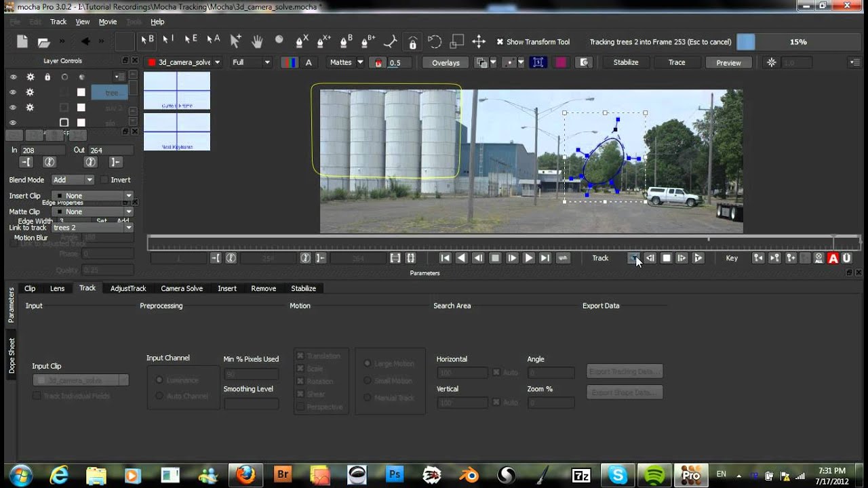Click the Stabilize button

(626, 62)
